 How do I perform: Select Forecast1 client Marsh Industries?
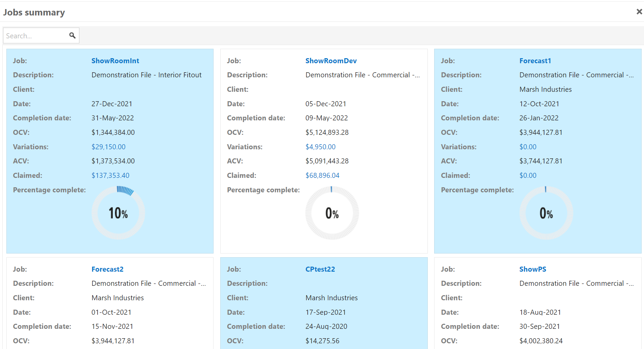point(545,89)
